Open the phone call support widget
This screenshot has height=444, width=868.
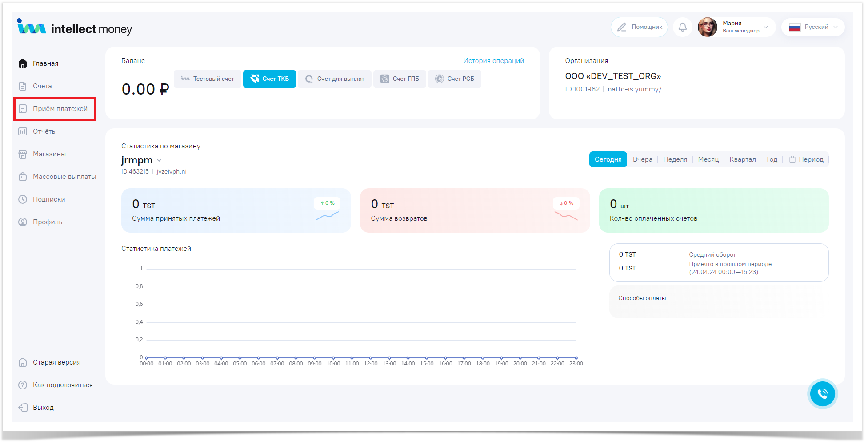coord(822,394)
